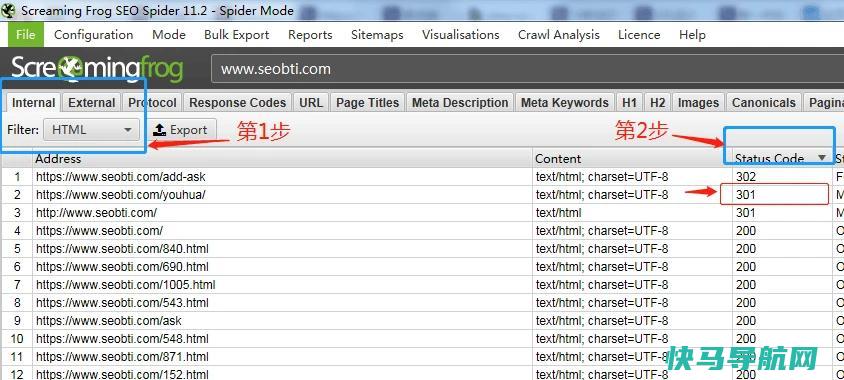844x380 pixels.
Task: Click the 301 status cell for youhua row
Action: point(783,195)
